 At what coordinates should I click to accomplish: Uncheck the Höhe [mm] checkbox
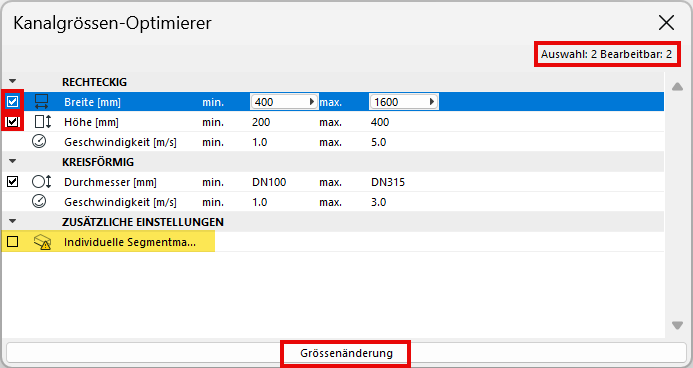click(x=12, y=121)
